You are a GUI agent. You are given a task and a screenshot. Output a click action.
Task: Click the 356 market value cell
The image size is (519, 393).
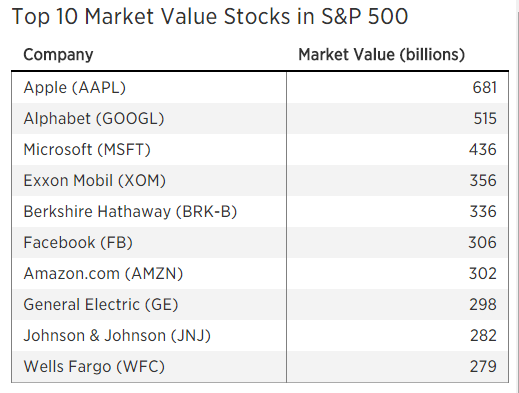483,181
